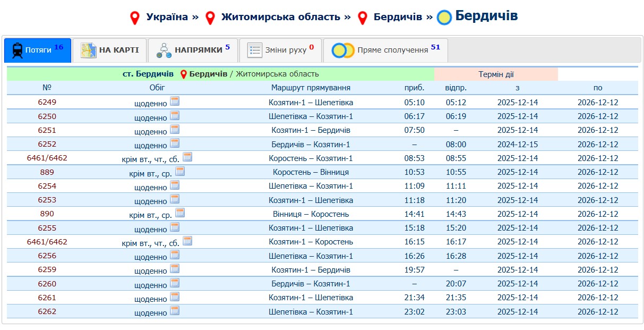Screen dimensions: 644x330
Task: Click calendar icon for train 6256
Action: (x=175, y=255)
